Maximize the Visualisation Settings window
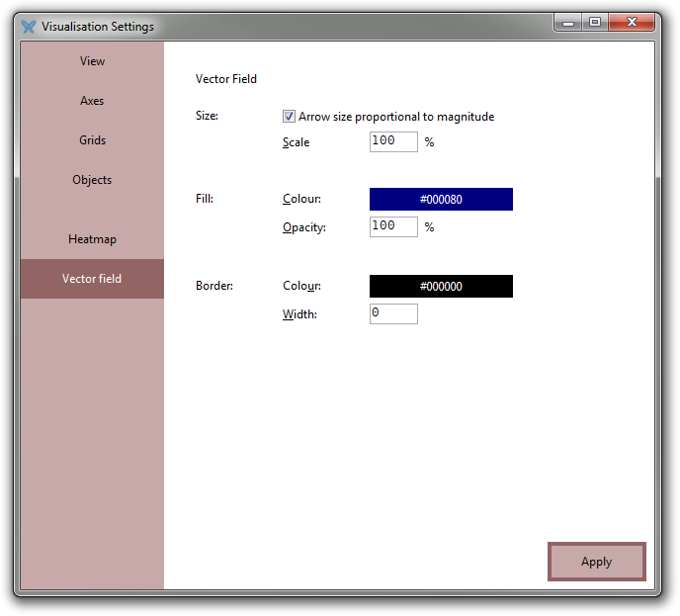680x616 pixels. (595, 23)
